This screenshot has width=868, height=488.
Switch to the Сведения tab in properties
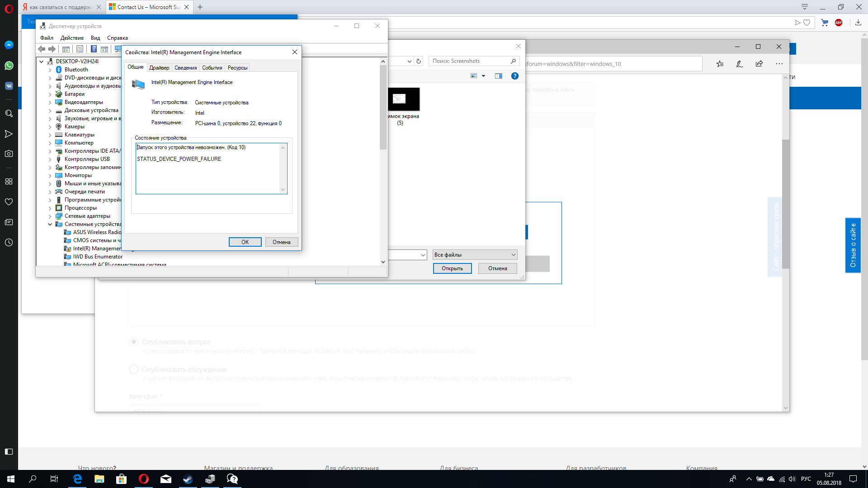(186, 67)
